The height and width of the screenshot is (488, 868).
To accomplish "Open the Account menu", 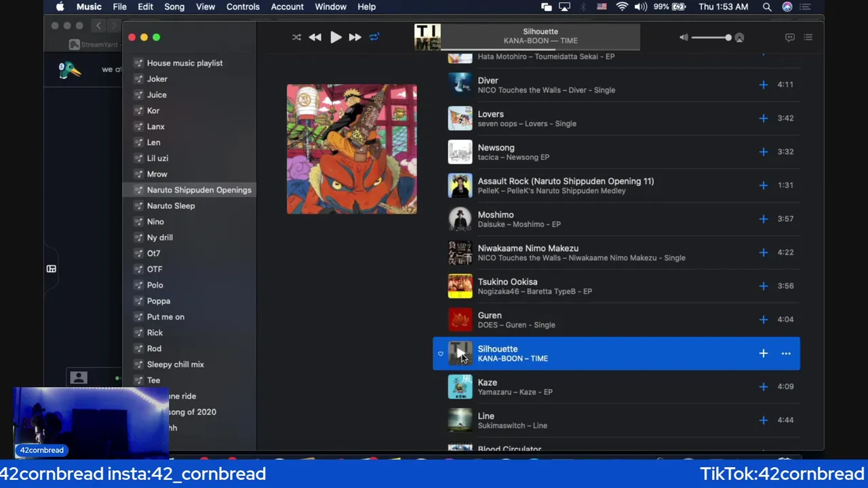I will click(x=288, y=7).
